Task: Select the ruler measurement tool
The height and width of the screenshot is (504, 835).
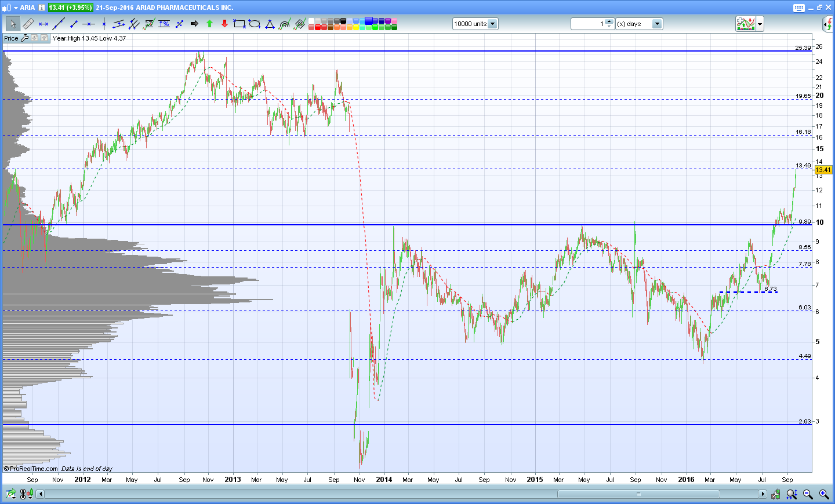Action: click(x=28, y=24)
